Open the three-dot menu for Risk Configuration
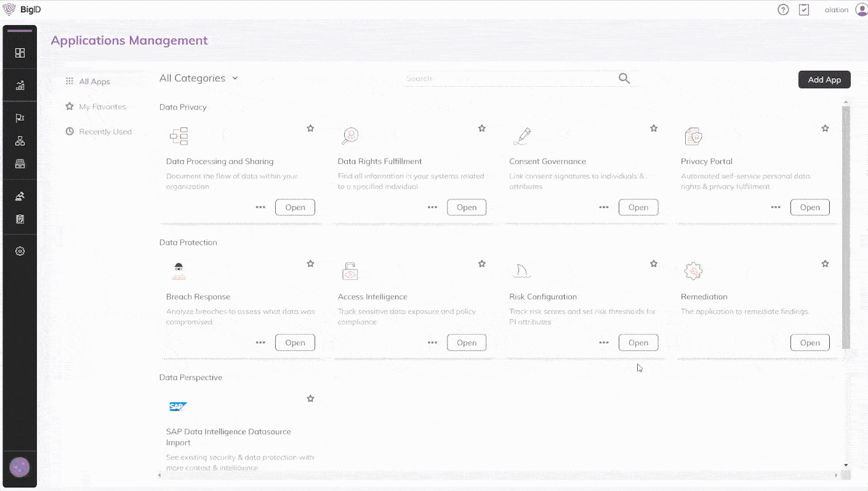Image resolution: width=868 pixels, height=491 pixels. coord(604,343)
